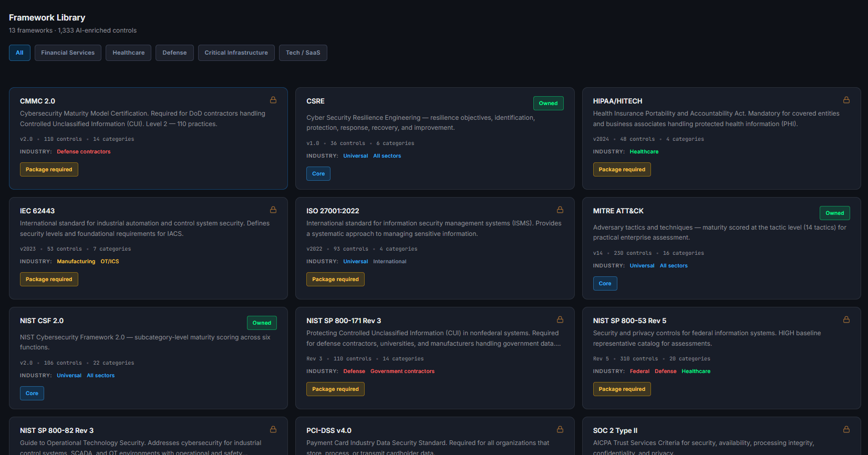This screenshot has height=455, width=868.
Task: Open the IEC 62443 framework title
Action: tap(37, 211)
